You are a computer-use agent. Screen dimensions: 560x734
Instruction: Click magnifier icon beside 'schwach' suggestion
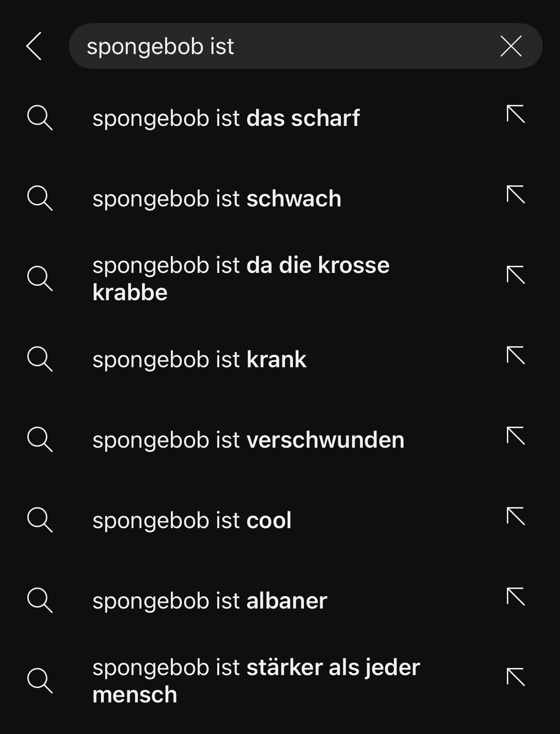tap(40, 198)
